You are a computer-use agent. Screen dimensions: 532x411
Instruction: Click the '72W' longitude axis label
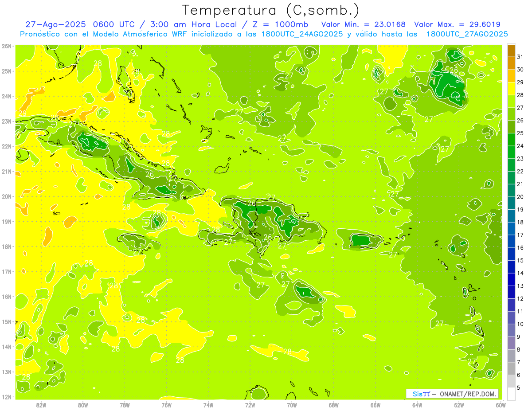250,405
